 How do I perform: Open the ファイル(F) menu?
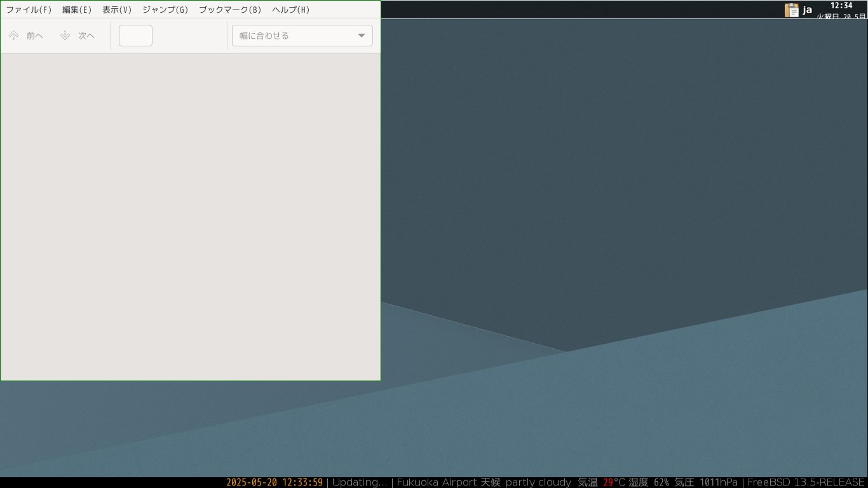coord(29,10)
